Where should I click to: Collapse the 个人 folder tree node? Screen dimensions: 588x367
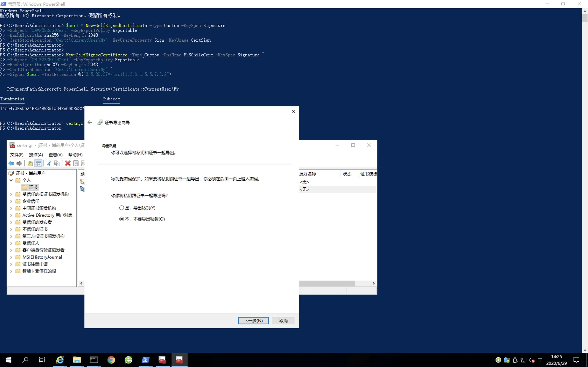coord(11,180)
